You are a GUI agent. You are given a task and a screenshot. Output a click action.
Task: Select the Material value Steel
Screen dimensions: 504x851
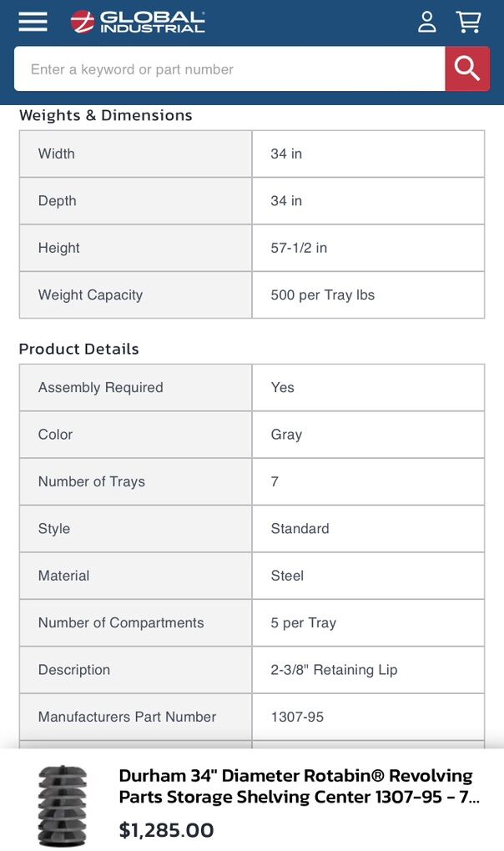287,576
